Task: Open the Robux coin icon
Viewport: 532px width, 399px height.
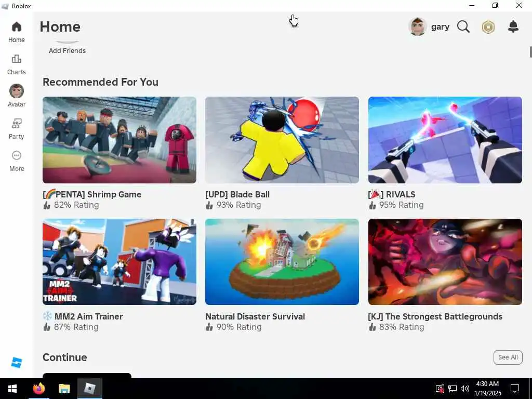Action: [488, 27]
